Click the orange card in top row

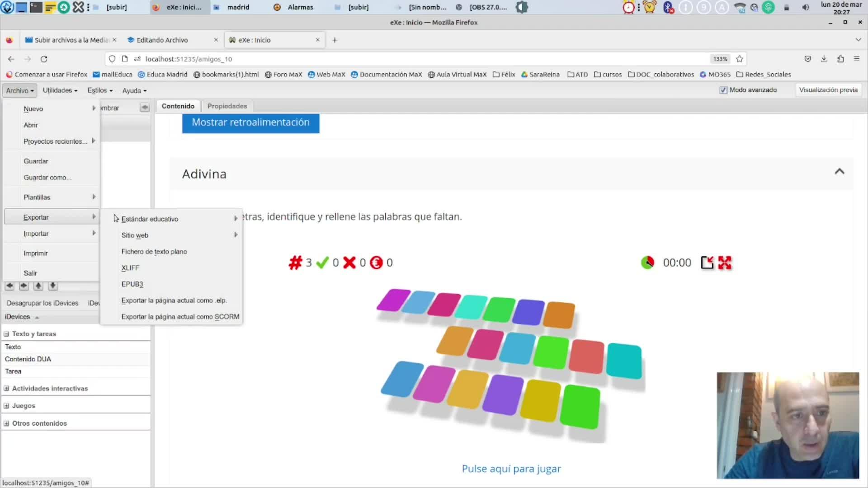[559, 314]
